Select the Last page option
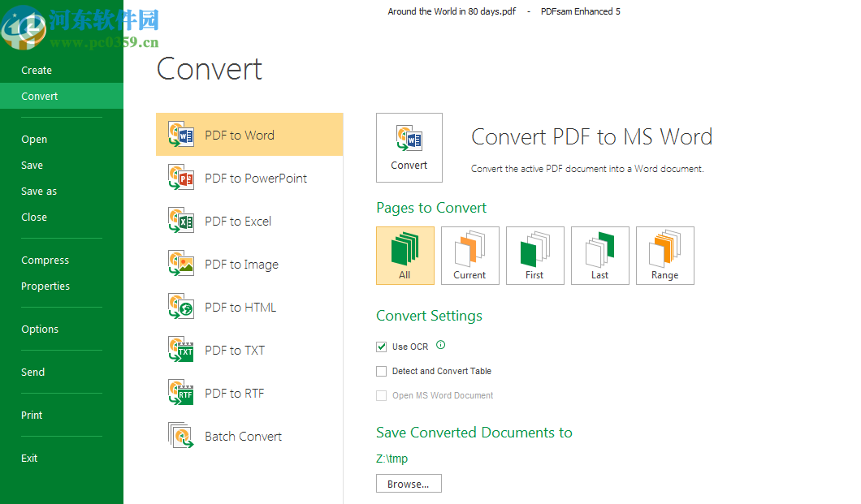 (599, 255)
